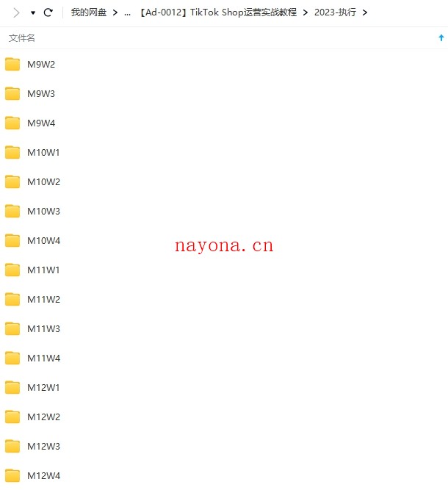Image resolution: width=448 pixels, height=490 pixels.
Task: Click the M10W3 folder icon
Action: click(x=12, y=211)
